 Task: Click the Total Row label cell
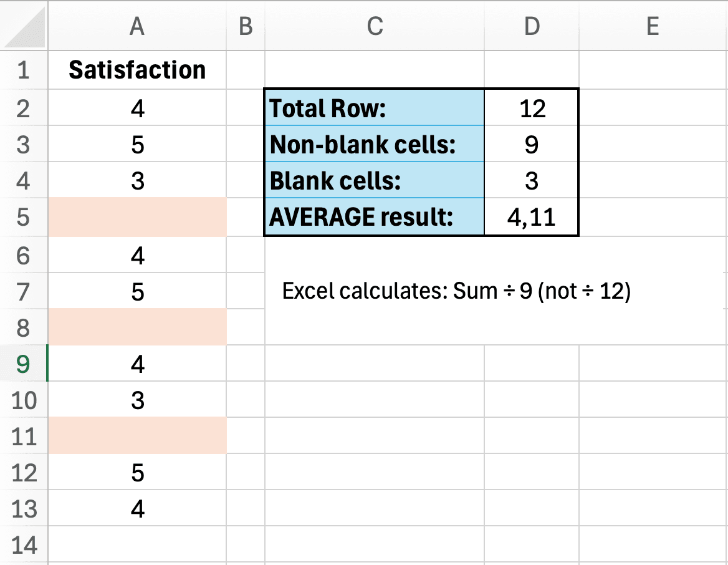coord(375,108)
